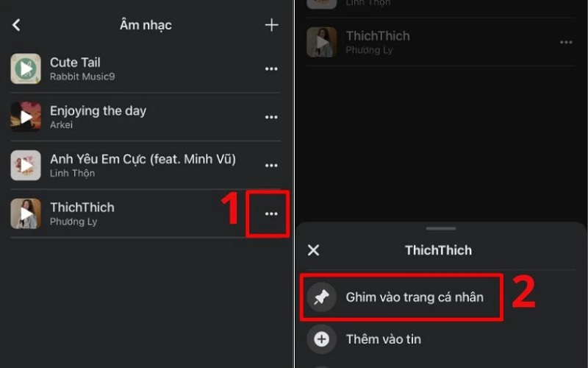The image size is (588, 368).
Task: Close the ThichThich bottom sheet with X
Action: [313, 250]
